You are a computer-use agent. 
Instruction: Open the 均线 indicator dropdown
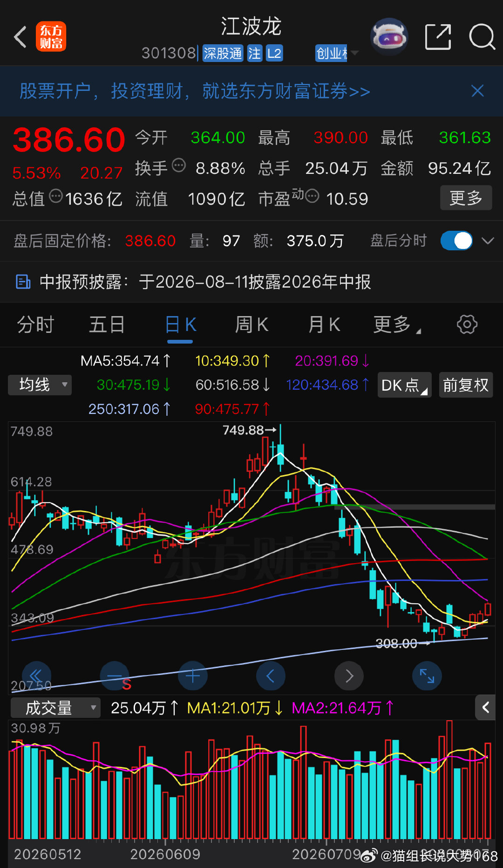tap(40, 385)
